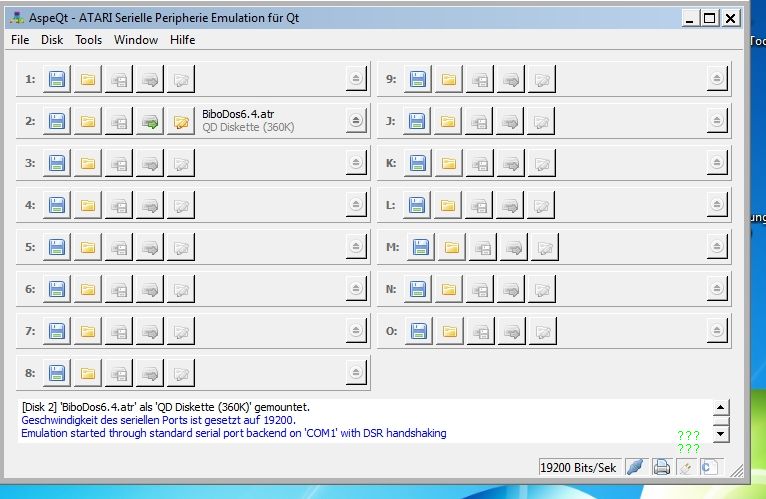Click the grayed edit icon in slot 4

[x=181, y=205]
